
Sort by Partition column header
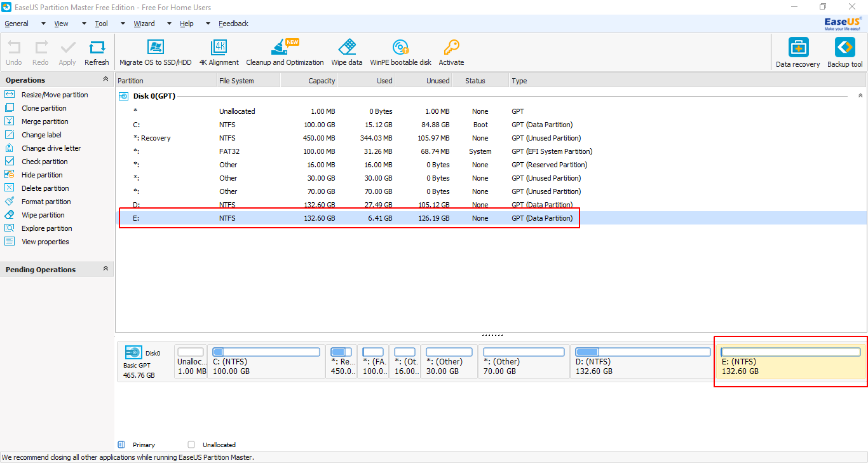coord(166,81)
